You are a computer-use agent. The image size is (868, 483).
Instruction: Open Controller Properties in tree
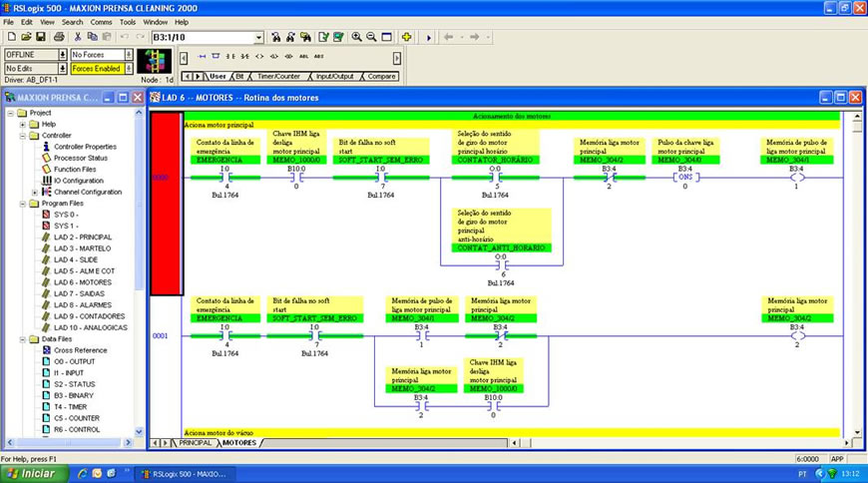click(x=85, y=147)
